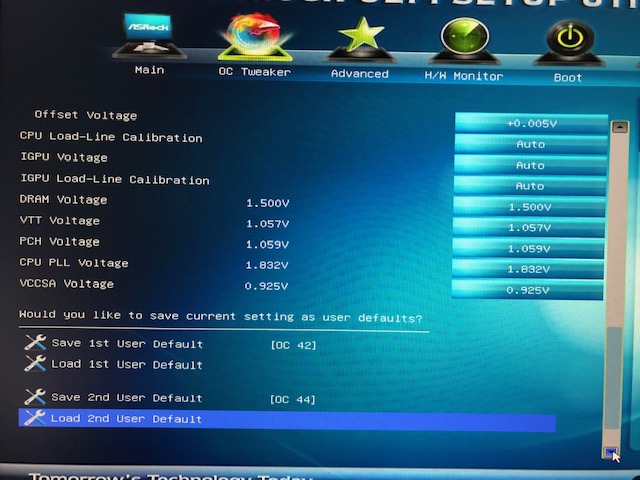Viewport: 640px width, 480px height.
Task: Open the Advanced star icon
Action: point(360,40)
